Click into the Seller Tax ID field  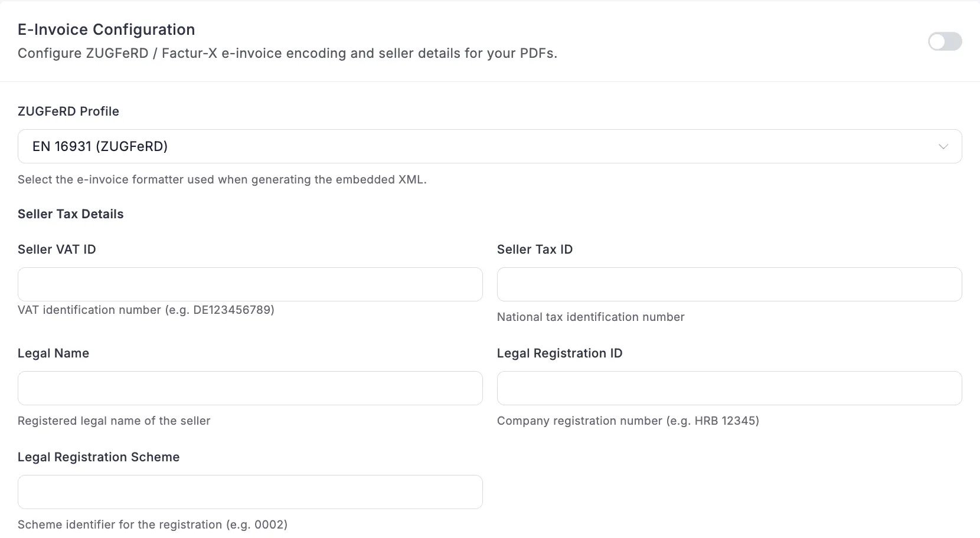pyautogui.click(x=729, y=284)
